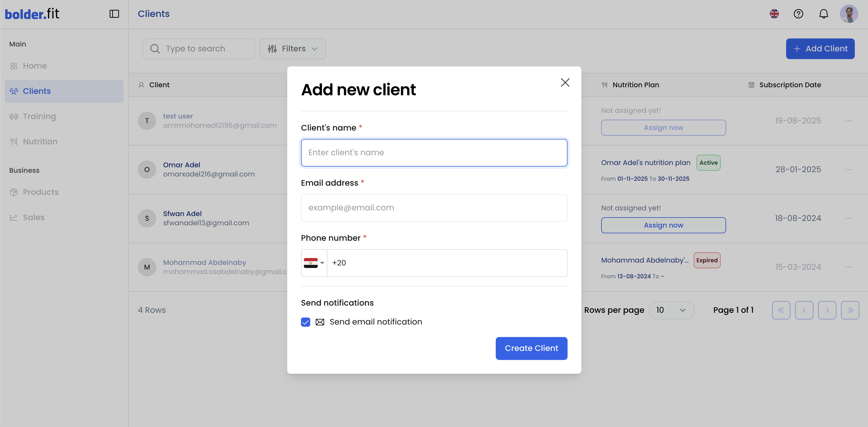Click the search magnifier icon

155,49
